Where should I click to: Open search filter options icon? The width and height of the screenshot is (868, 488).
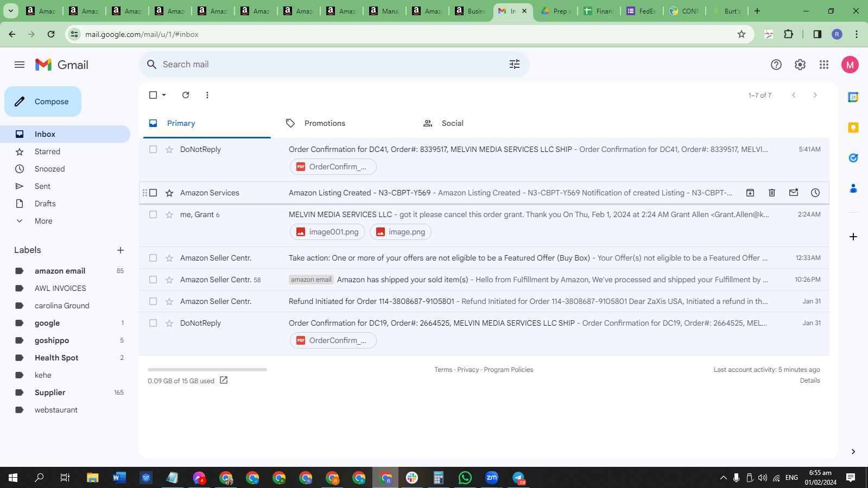[x=515, y=65]
